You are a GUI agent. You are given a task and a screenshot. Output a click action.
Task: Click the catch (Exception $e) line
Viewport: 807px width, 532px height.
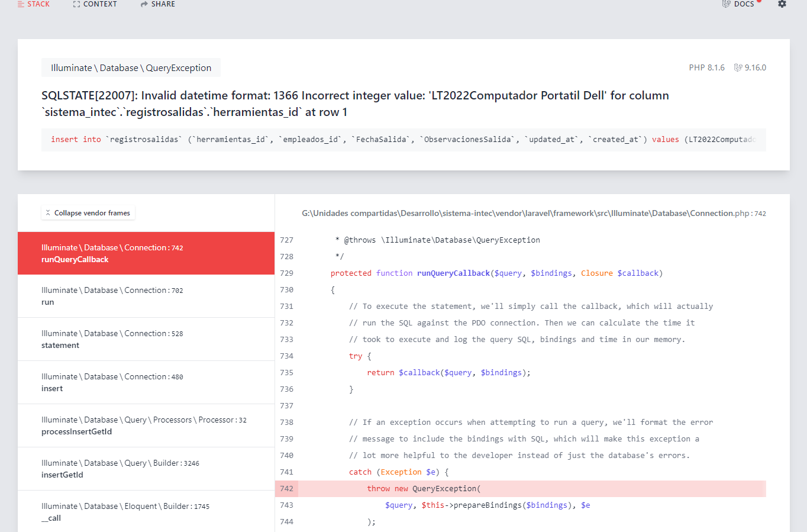pos(399,472)
